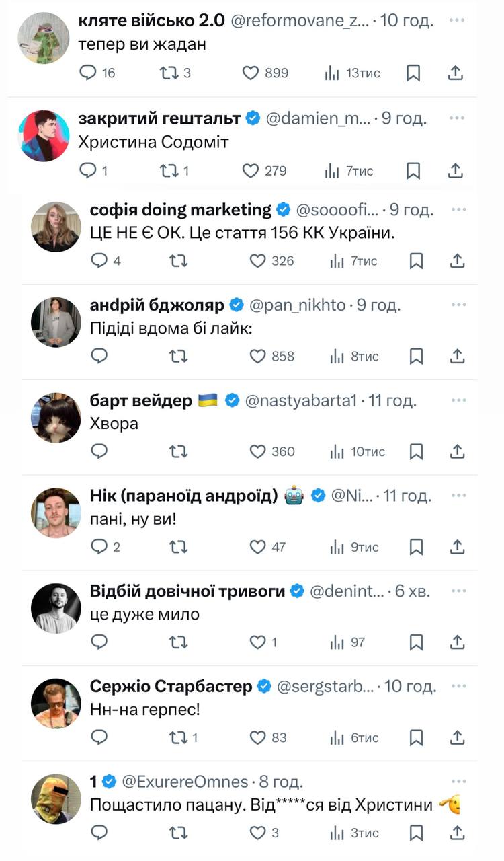Image resolution: width=504 pixels, height=861 pixels.
Task: Bookmark the "Хвора" tweet
Action: [416, 451]
